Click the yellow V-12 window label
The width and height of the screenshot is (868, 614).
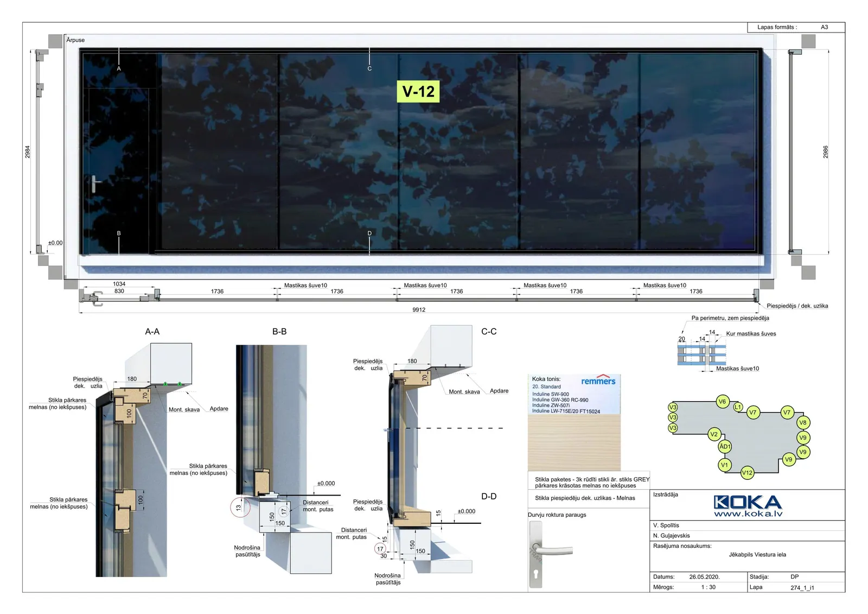(x=418, y=91)
